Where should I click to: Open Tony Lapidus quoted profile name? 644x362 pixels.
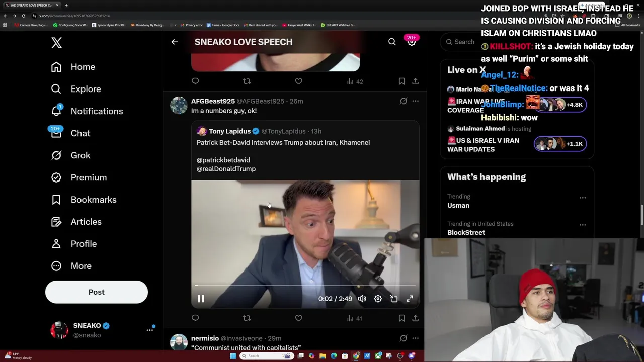pos(229,131)
